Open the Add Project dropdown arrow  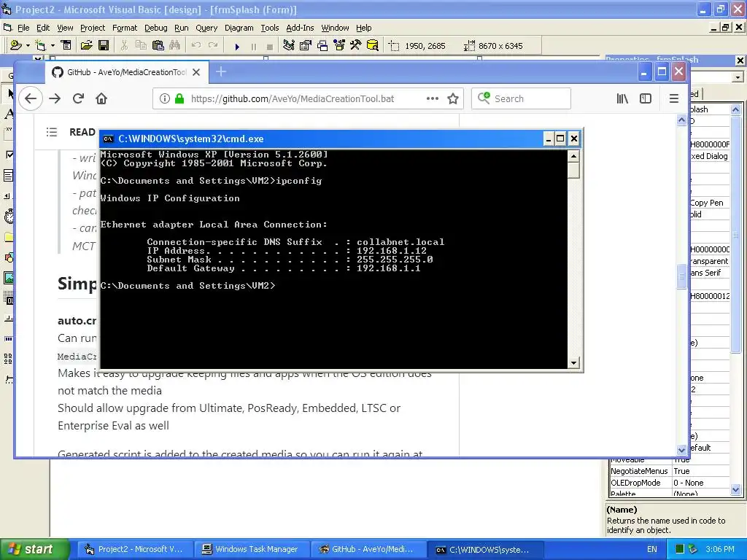[28, 46]
